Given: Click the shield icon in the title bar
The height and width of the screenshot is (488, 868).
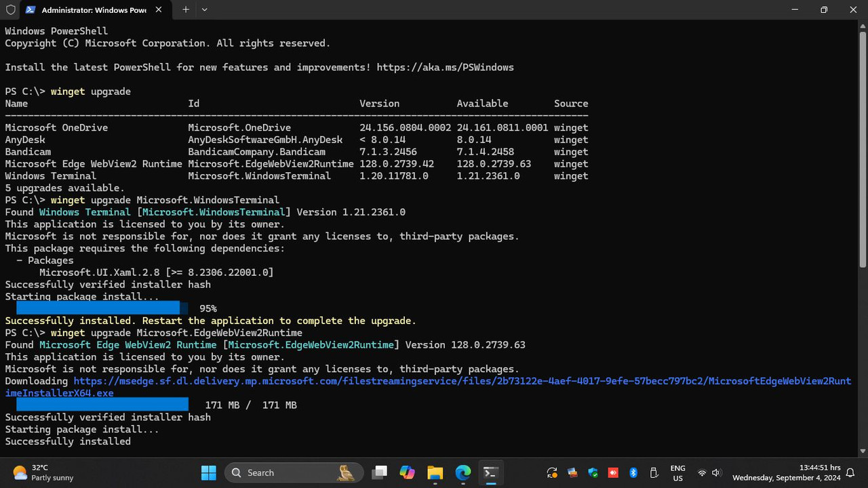Looking at the screenshot, I should click(10, 10).
